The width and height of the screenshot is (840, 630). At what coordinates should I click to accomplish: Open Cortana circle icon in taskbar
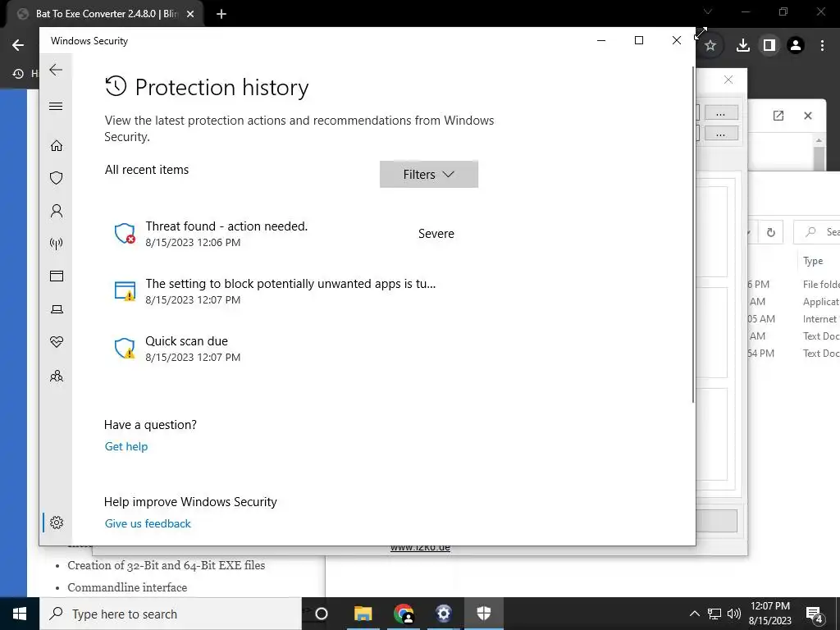point(322,614)
